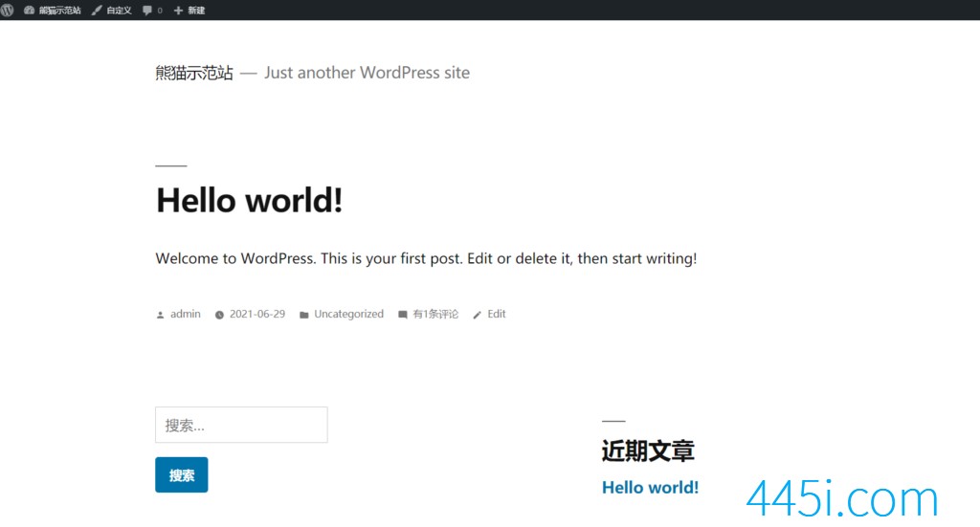The width and height of the screenshot is (980, 527).
Task: Click the plus icon beside 新建
Action: [x=178, y=11]
